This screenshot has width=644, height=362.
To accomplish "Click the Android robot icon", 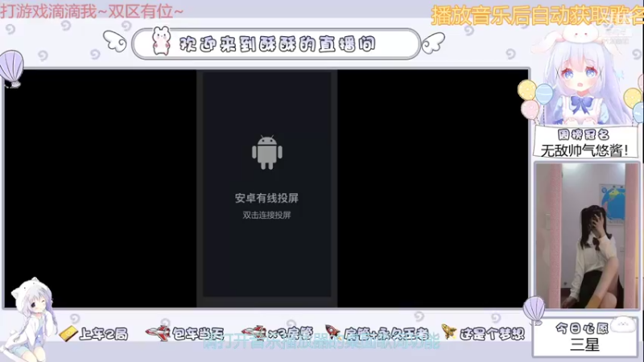I will [x=267, y=152].
